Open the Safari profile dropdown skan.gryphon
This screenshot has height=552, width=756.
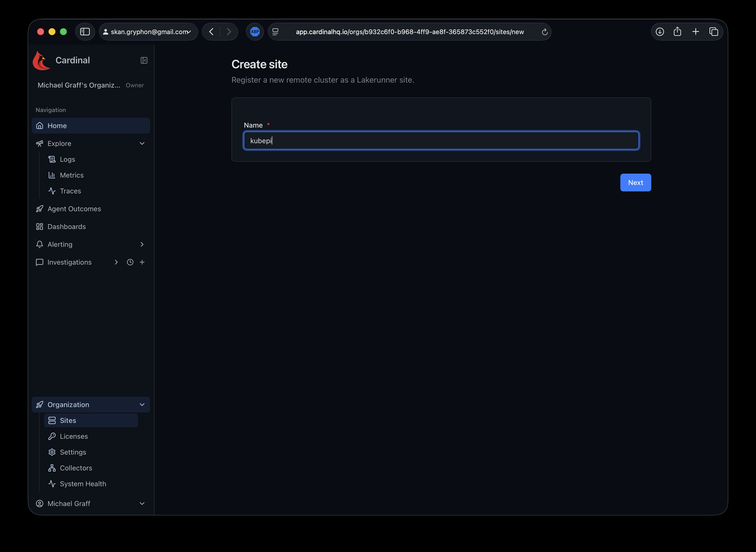148,32
